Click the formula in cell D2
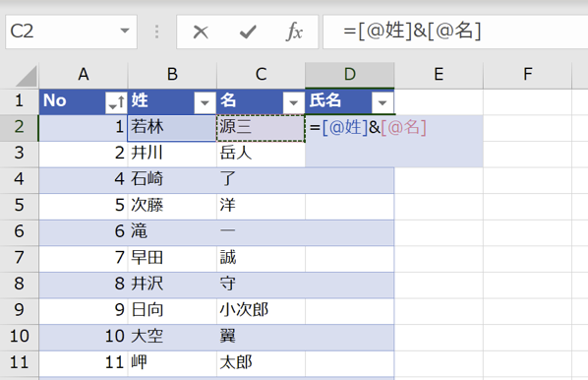Image resolution: width=588 pixels, height=380 pixels. (x=368, y=128)
